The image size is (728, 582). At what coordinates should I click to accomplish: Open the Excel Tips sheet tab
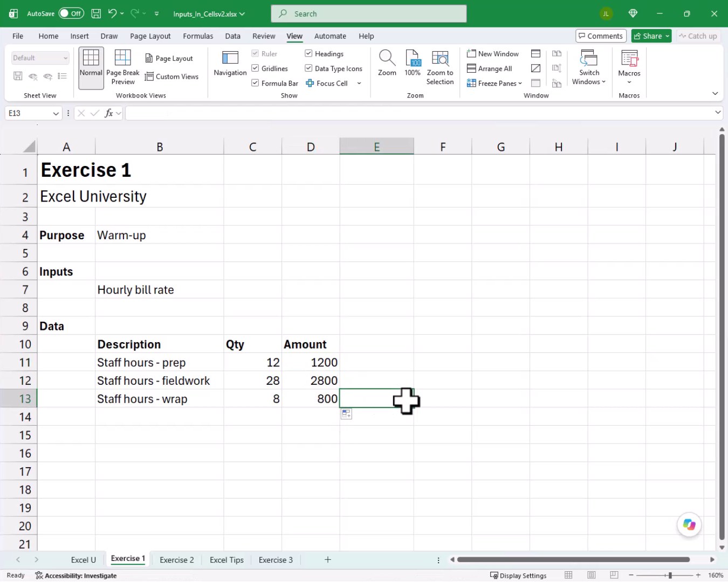coord(226,560)
